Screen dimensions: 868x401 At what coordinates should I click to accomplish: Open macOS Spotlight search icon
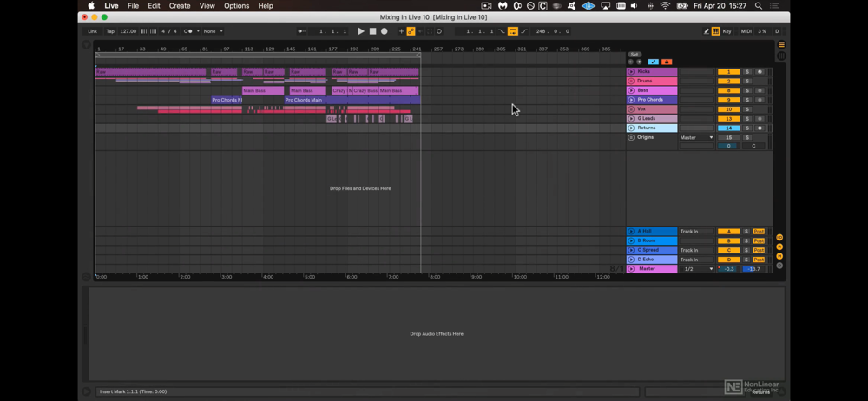click(x=759, y=5)
